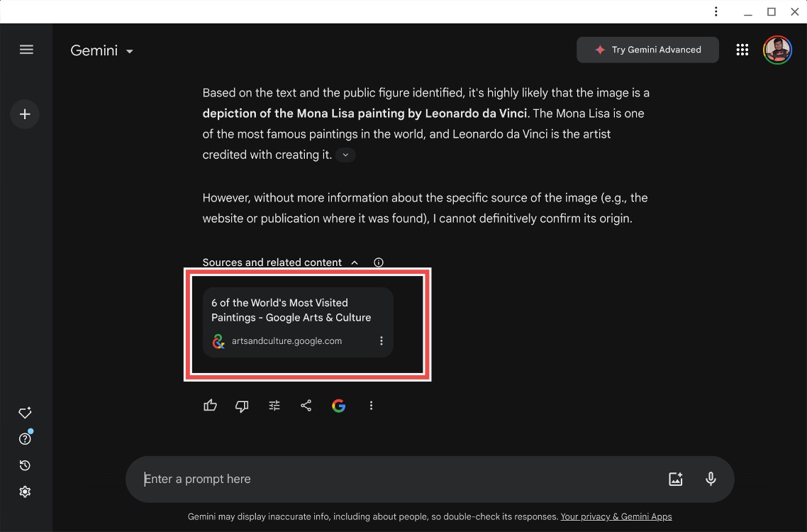Image resolution: width=807 pixels, height=532 pixels.
Task: Open recent chat history
Action: click(25, 465)
